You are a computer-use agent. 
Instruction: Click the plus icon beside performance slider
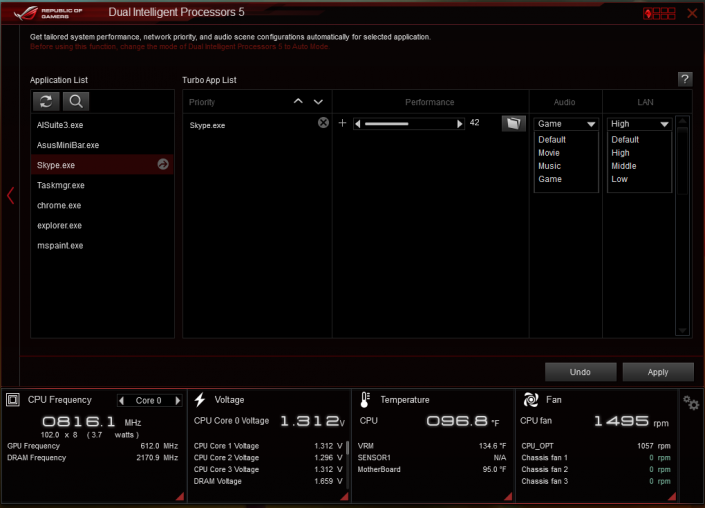(342, 123)
